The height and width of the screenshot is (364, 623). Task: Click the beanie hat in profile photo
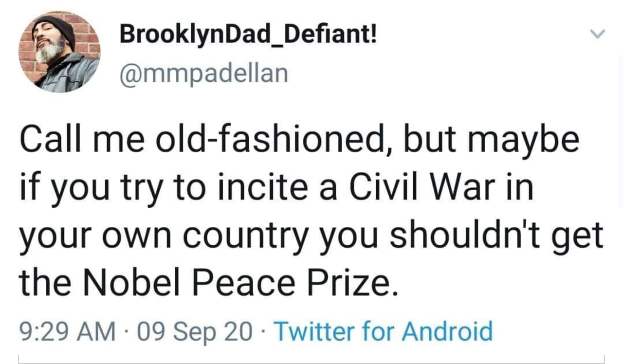tap(55, 29)
